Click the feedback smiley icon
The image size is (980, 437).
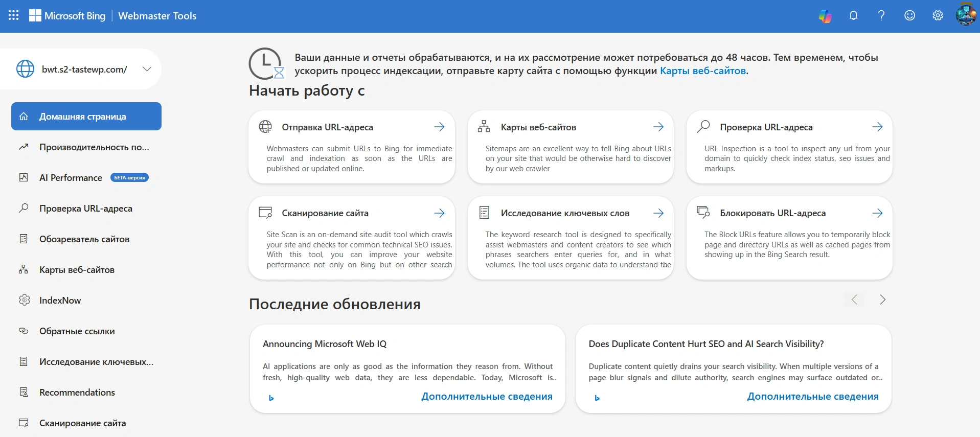pos(909,15)
